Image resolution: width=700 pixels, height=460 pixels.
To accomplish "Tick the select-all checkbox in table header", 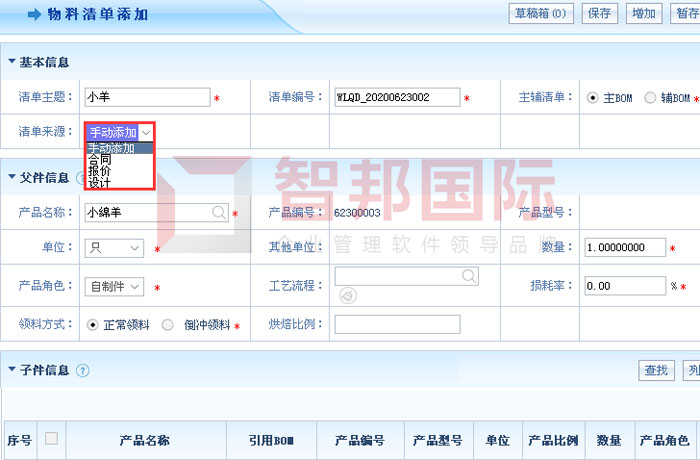I will click(51, 438).
